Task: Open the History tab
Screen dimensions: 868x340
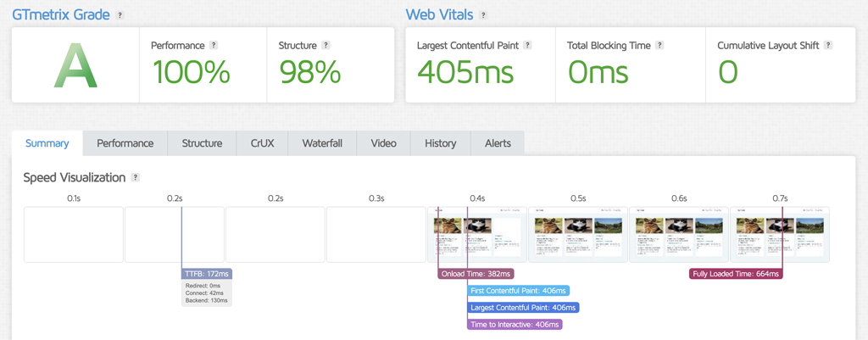Action: pyautogui.click(x=441, y=143)
